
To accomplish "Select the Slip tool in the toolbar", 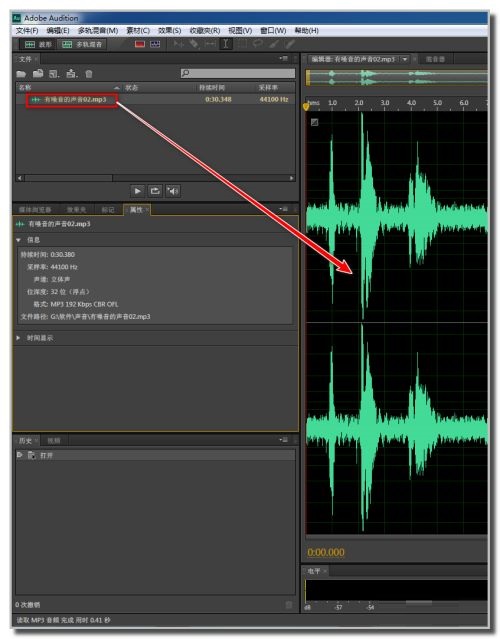I will pos(210,44).
